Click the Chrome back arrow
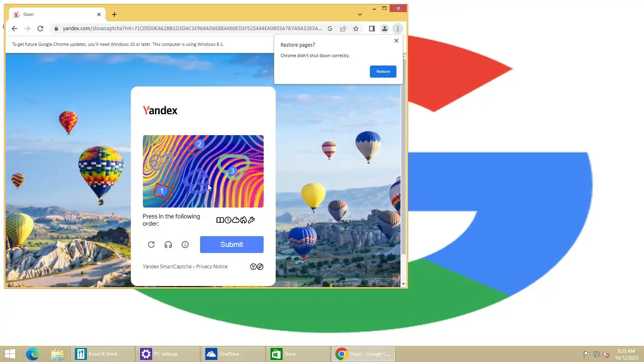Image resolution: width=644 pixels, height=362 pixels. 14,29
